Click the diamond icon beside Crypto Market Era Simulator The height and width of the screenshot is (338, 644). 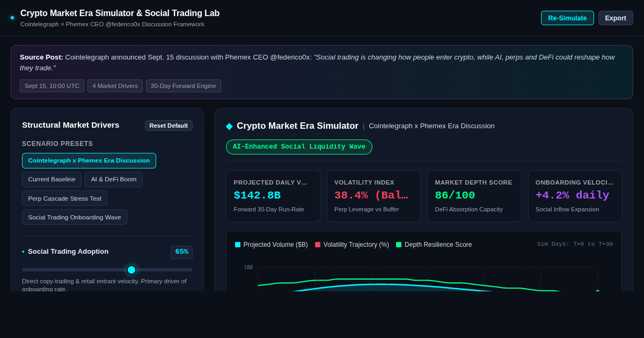pos(229,126)
